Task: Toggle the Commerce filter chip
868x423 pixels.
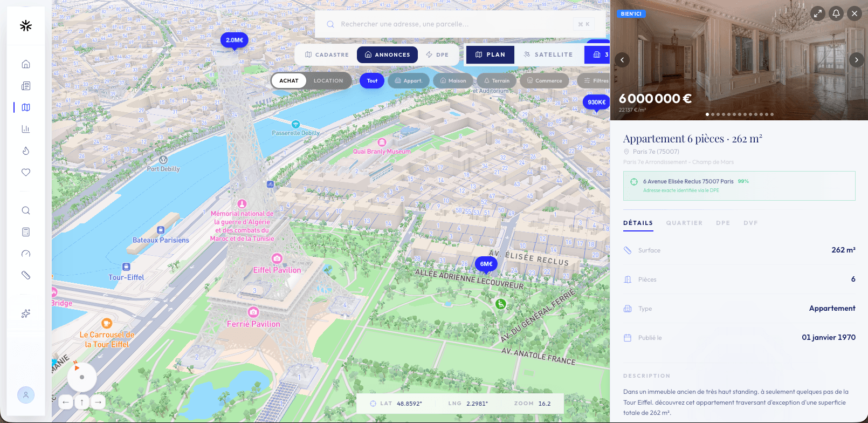Action: coord(544,80)
